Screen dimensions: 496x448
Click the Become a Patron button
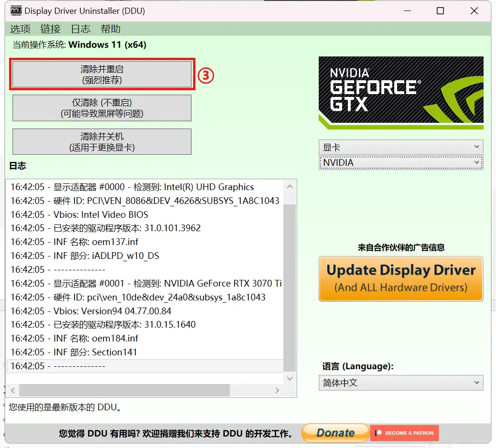[x=404, y=433]
